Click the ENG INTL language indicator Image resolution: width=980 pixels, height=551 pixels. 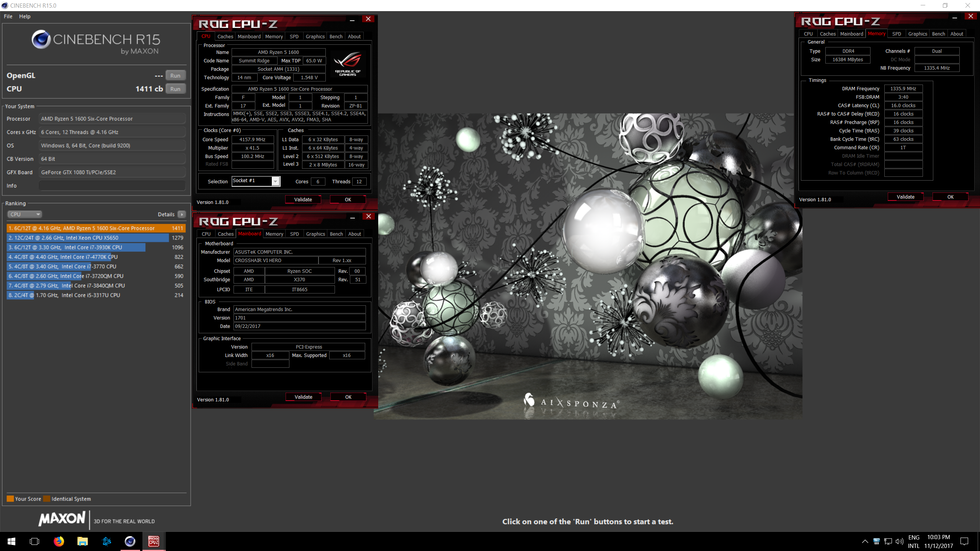pos(913,541)
